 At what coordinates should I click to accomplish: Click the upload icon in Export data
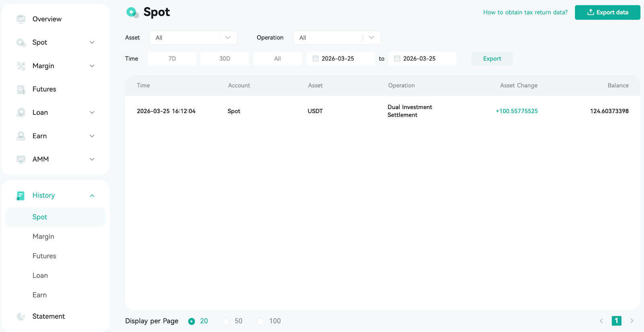590,12
